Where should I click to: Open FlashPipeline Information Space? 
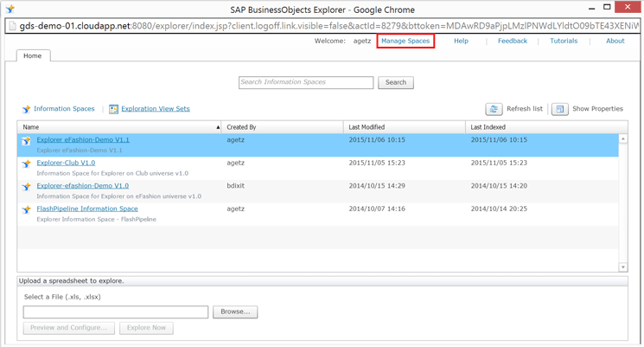pyautogui.click(x=87, y=209)
